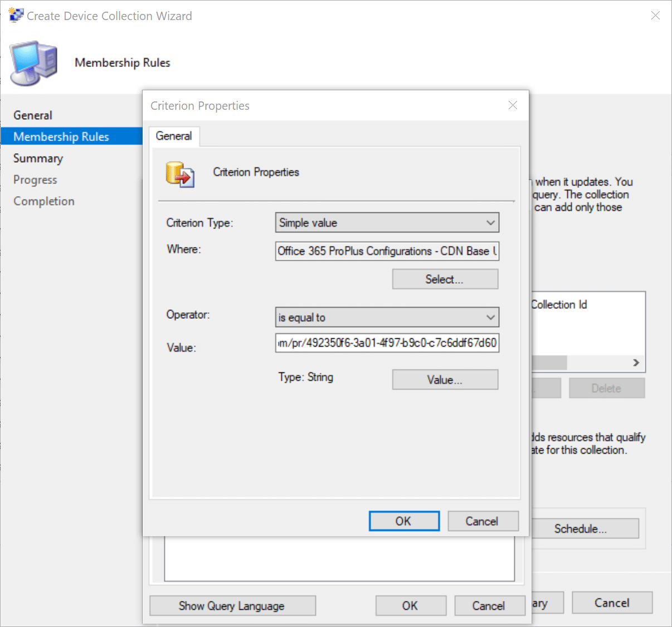
Task: Close the Criterion Properties dialog
Action: tap(513, 105)
